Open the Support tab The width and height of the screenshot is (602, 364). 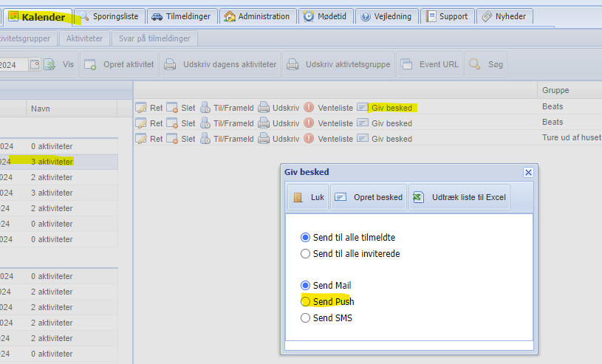click(448, 16)
